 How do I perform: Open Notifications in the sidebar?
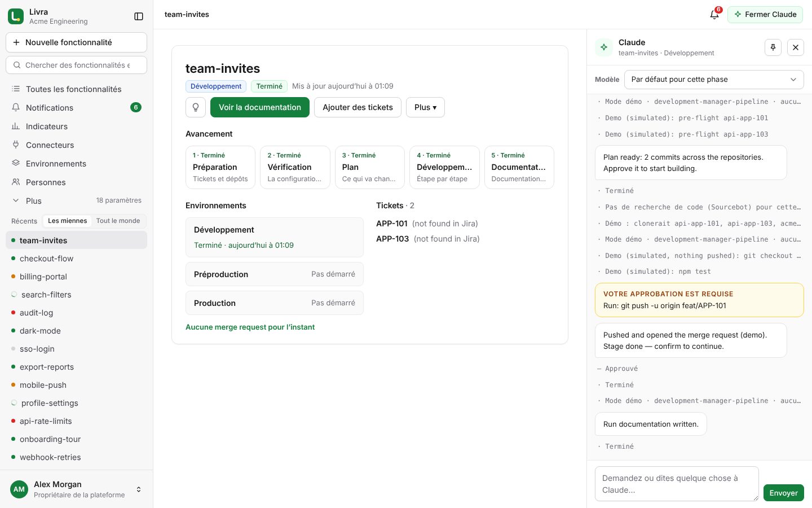pos(76,108)
